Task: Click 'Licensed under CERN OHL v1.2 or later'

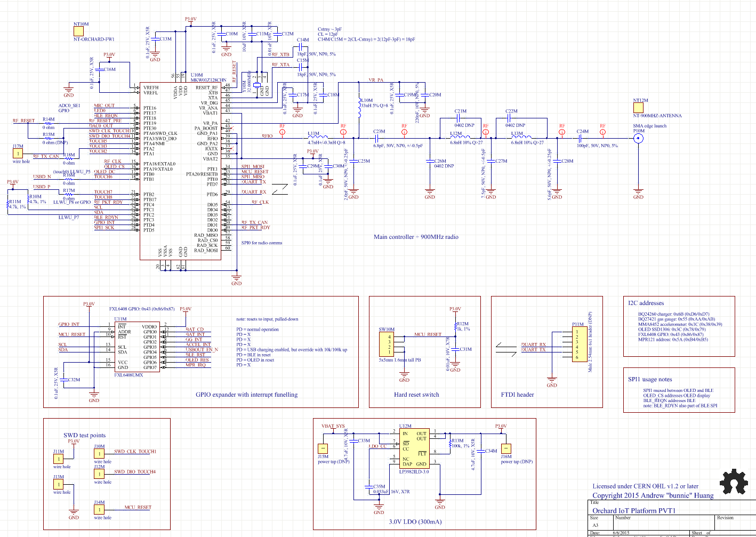Action: [645, 486]
